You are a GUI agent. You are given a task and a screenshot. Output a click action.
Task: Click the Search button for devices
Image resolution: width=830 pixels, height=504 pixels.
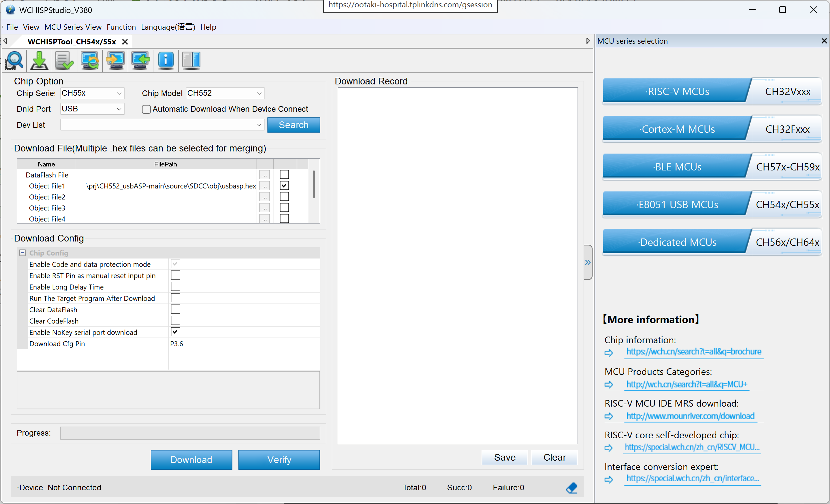[x=293, y=125]
